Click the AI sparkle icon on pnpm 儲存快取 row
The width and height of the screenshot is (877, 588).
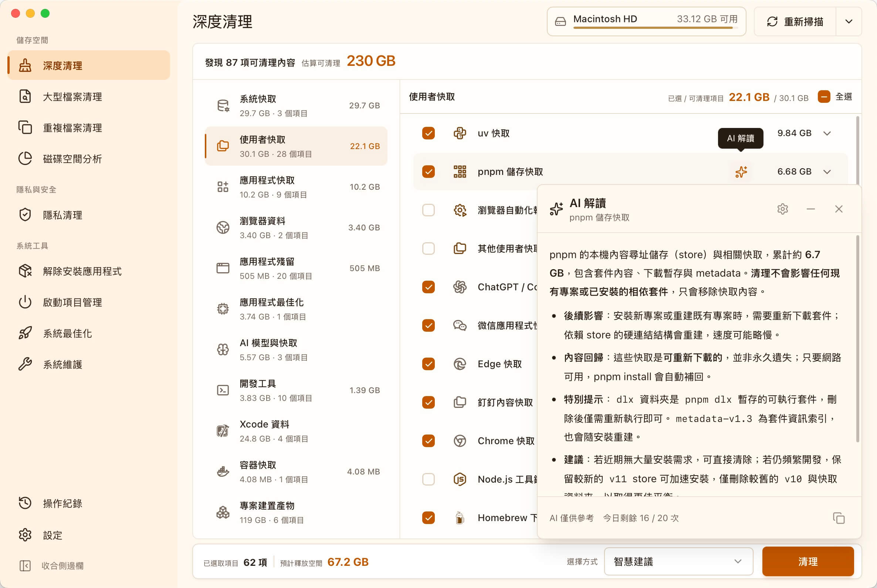pos(741,172)
